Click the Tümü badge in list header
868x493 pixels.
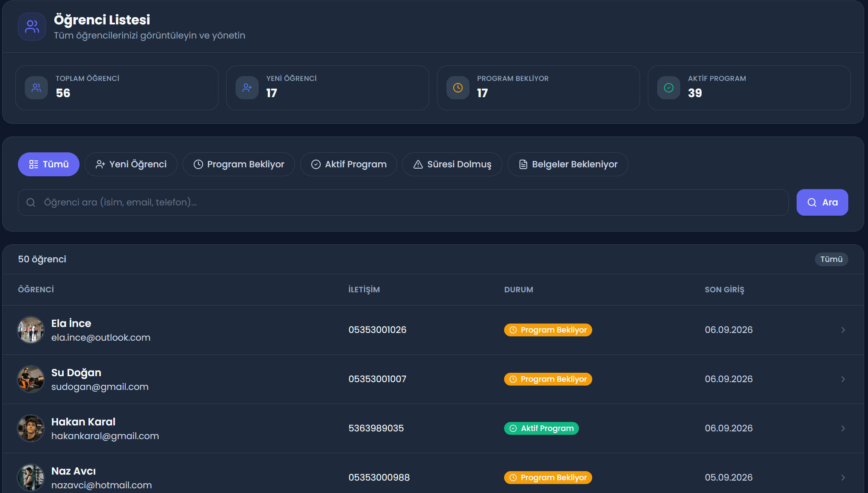(831, 259)
